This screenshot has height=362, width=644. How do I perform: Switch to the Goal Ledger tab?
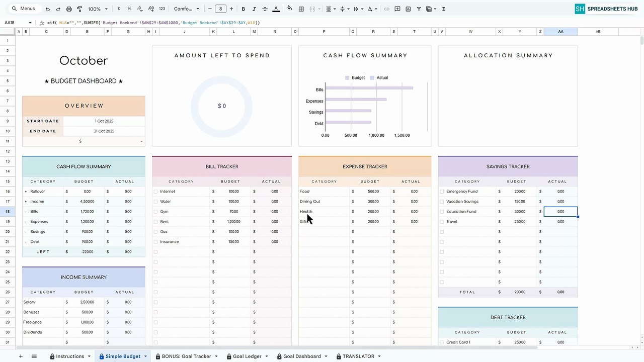click(x=247, y=356)
